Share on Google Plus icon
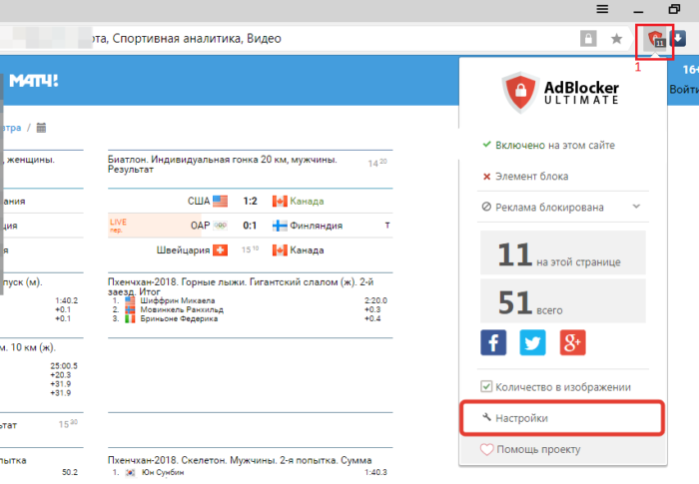Image resolution: width=699 pixels, height=484 pixels. [x=572, y=342]
